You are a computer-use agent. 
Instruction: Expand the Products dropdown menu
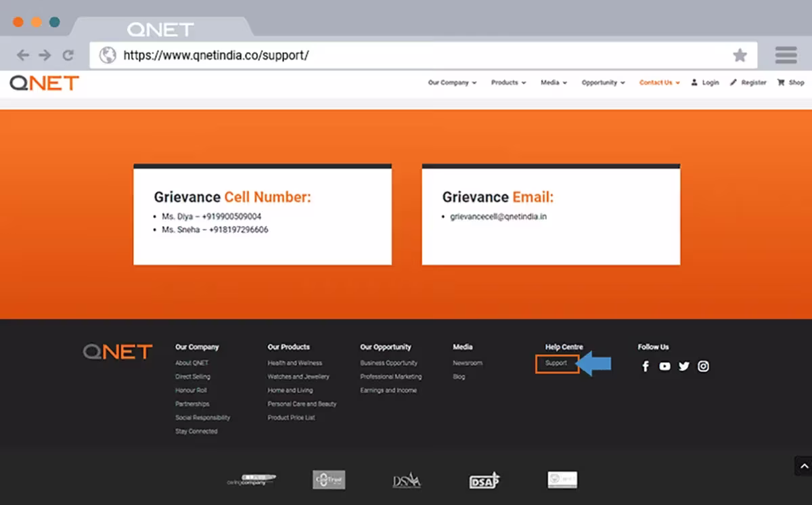[x=508, y=83]
